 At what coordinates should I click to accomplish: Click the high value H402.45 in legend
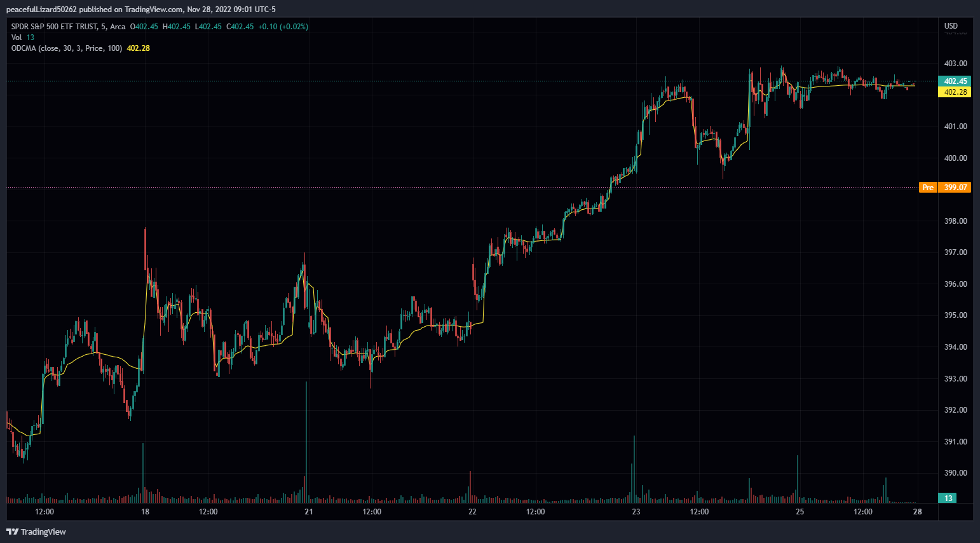(177, 27)
